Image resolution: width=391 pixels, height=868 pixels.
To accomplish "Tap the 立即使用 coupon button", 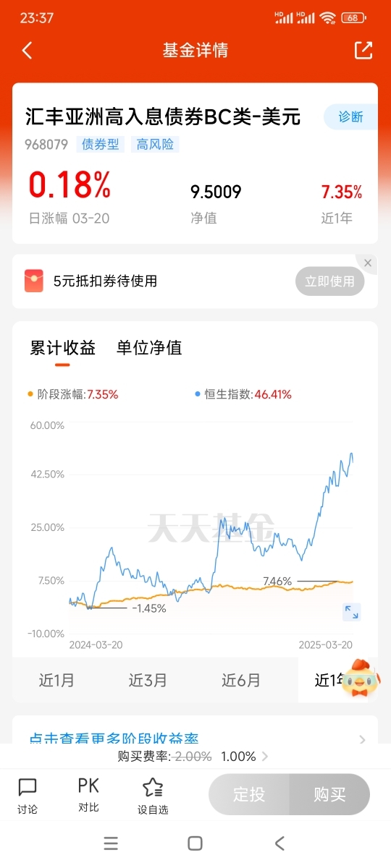I will [329, 281].
